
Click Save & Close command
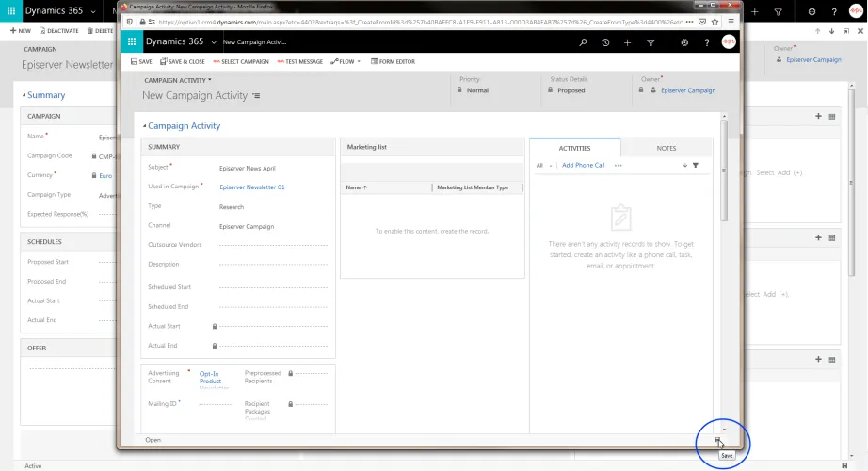[182, 61]
